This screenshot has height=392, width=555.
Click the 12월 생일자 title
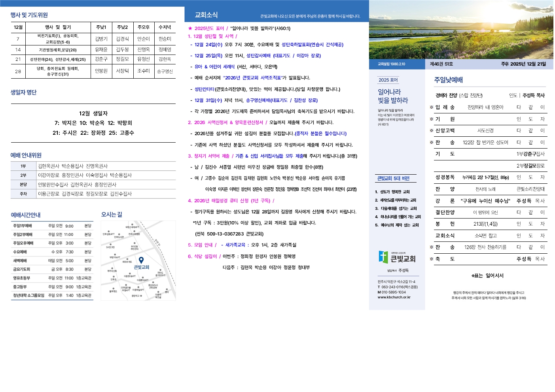coord(93,113)
